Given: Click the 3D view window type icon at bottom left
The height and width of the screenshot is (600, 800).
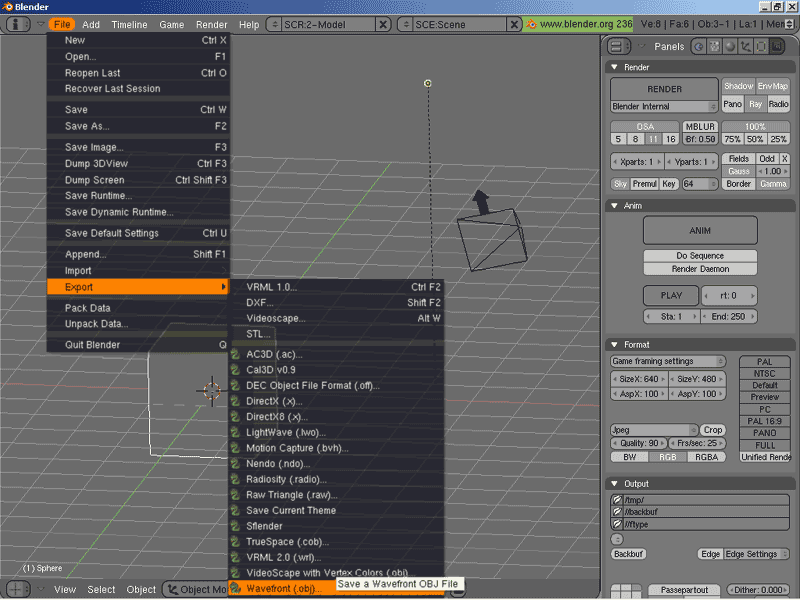Looking at the screenshot, I should (x=16, y=589).
